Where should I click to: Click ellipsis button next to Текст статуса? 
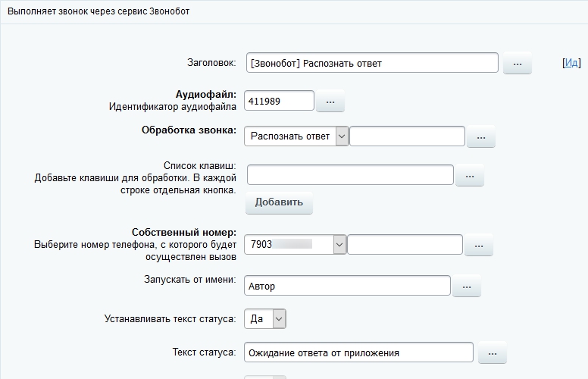pos(492,353)
